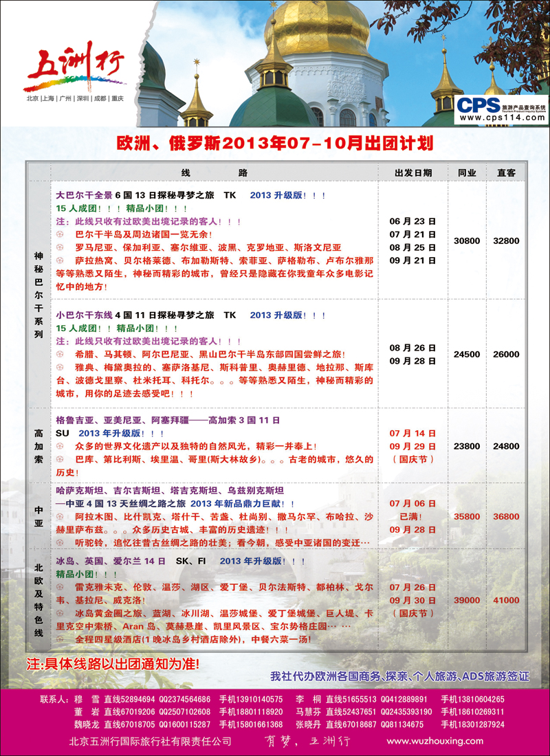
Task: Click the price 35800
Action: coord(467,516)
